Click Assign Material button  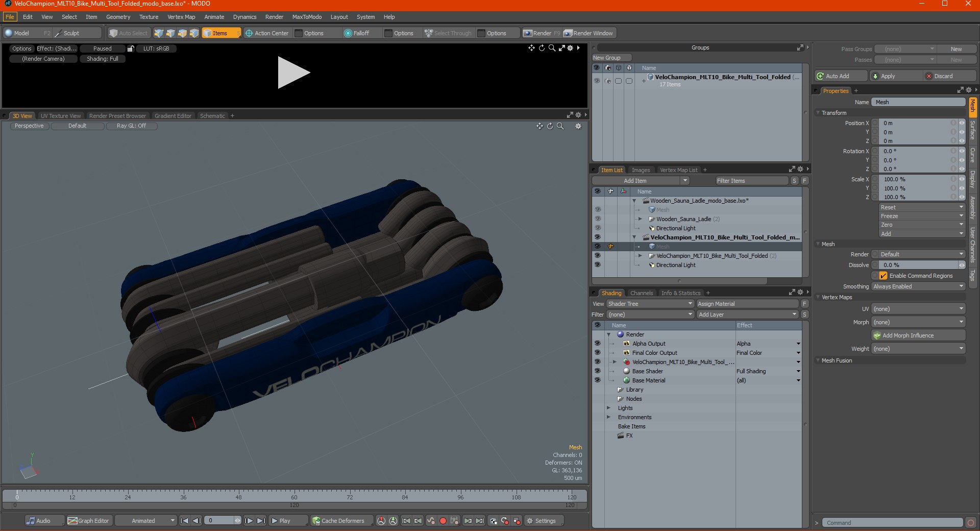coord(747,304)
